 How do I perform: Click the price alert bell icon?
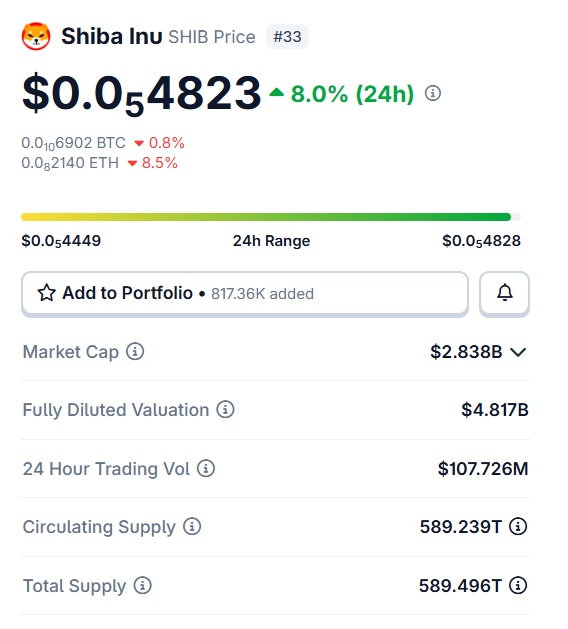click(x=505, y=293)
